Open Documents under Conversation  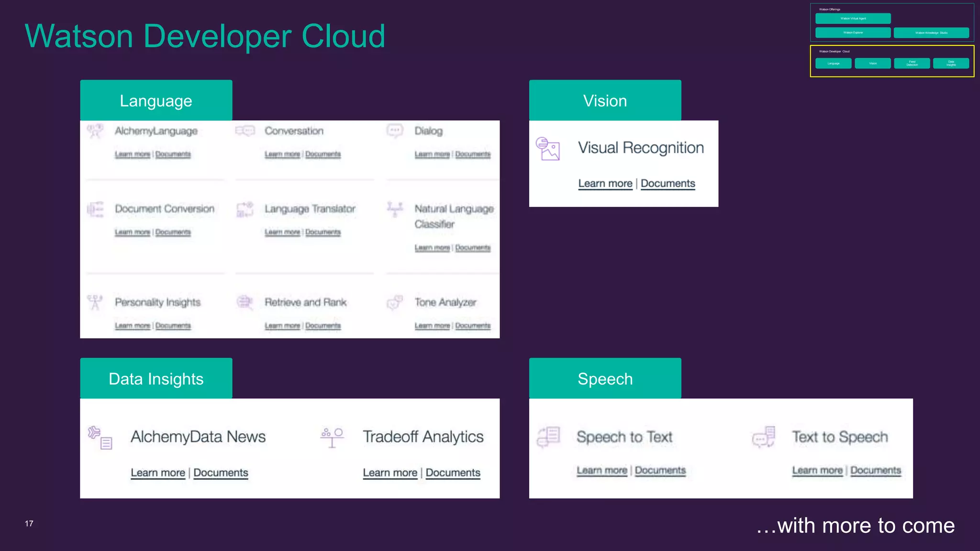(323, 154)
